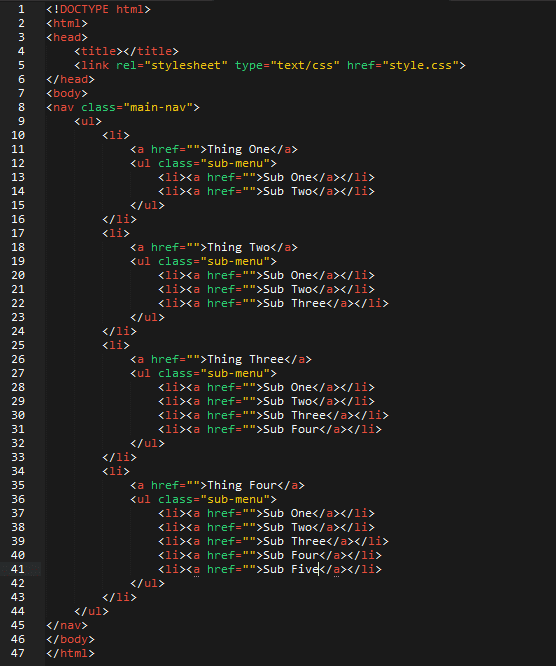Click the opening li tag on line 10
556x666 pixels.
tap(116, 135)
